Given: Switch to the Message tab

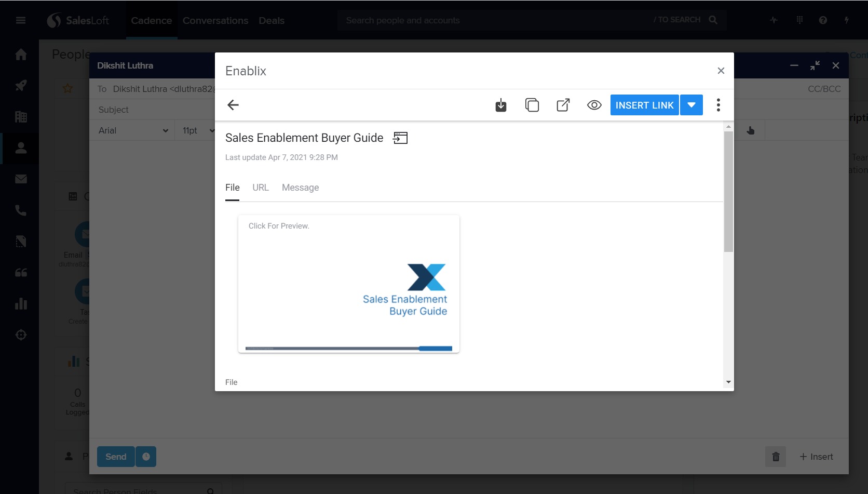Looking at the screenshot, I should coord(300,188).
